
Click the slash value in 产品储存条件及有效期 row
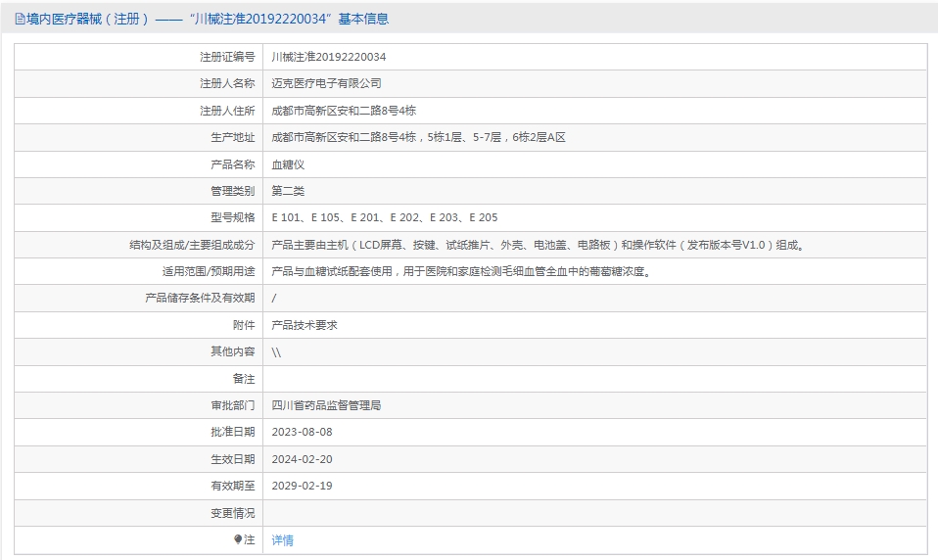click(x=274, y=298)
